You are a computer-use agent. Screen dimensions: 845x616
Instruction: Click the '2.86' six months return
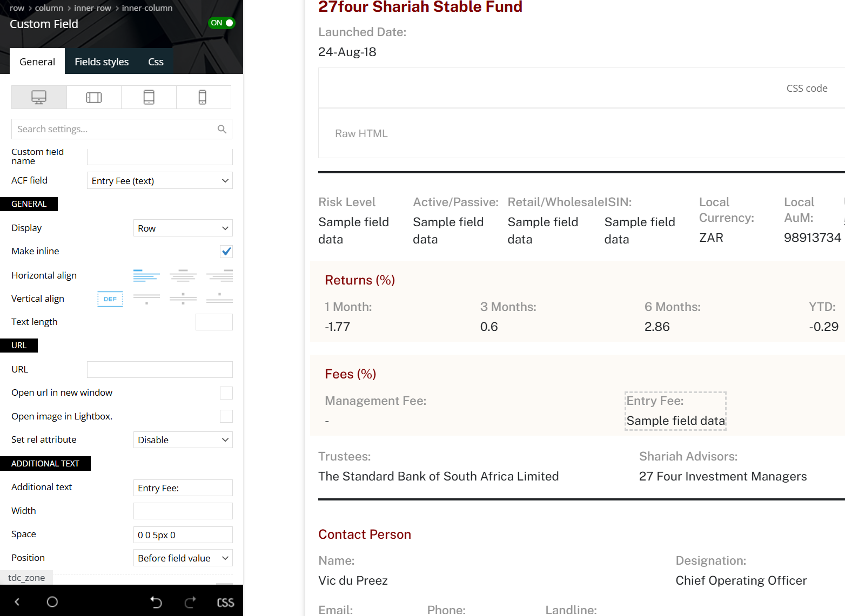click(x=657, y=327)
